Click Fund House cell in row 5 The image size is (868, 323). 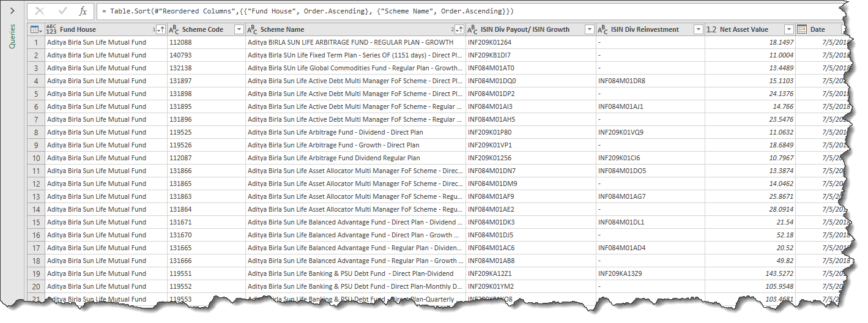[105, 94]
